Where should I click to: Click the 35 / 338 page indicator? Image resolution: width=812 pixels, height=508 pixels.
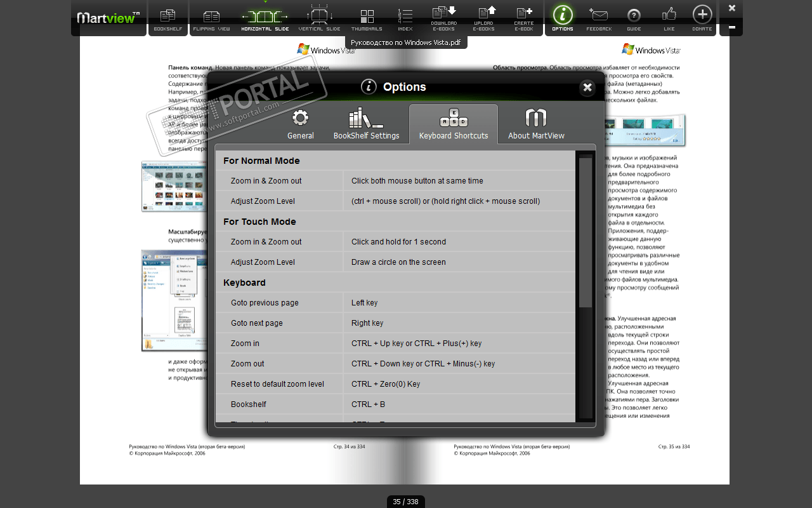coord(406,502)
